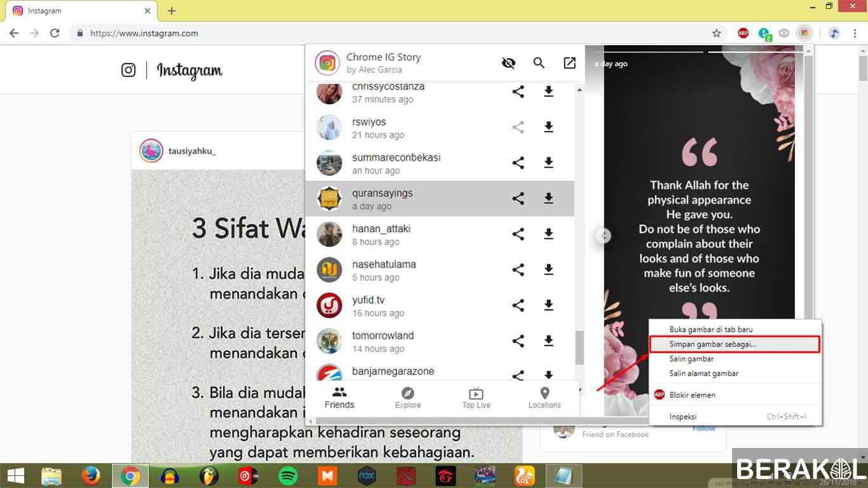Share the yufid.tv story

(x=518, y=306)
